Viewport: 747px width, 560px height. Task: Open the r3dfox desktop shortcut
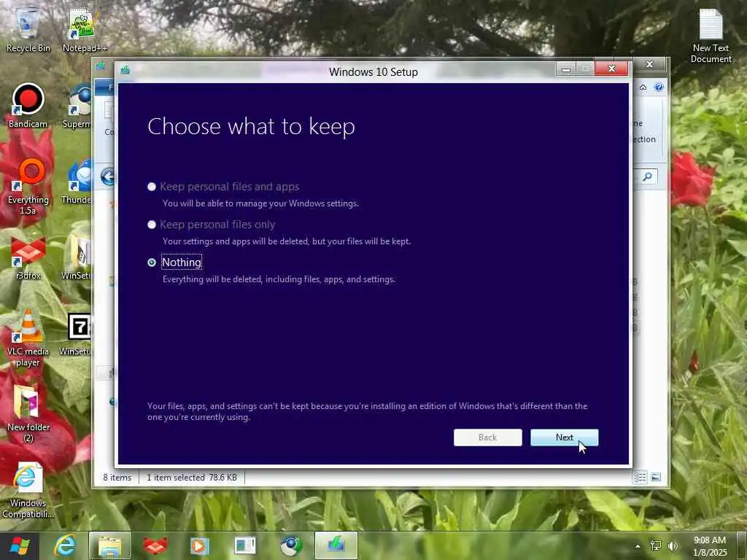click(x=28, y=257)
